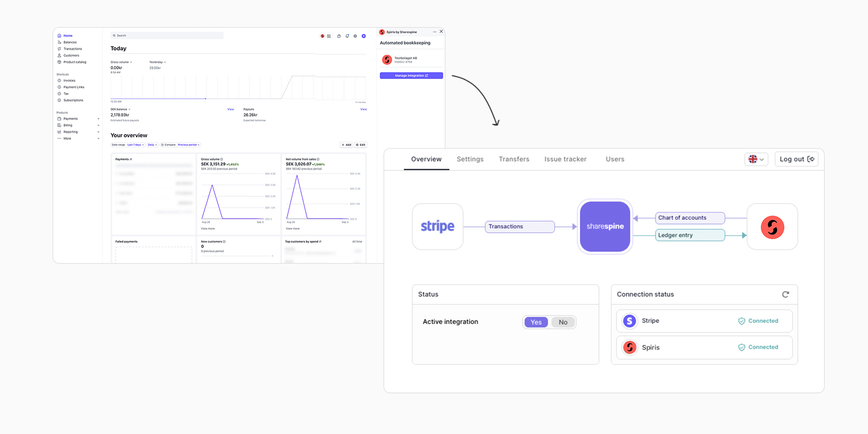
Task: Expand the Gross volume dropdown under Today
Action: tap(122, 62)
